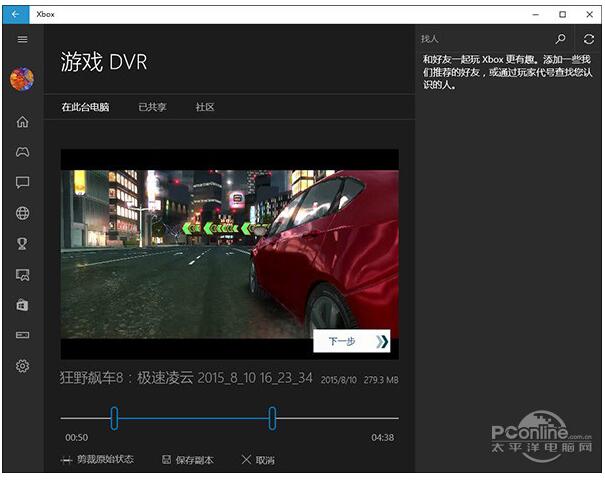Click the 找人 search input field
605x488 pixels.
482,39
